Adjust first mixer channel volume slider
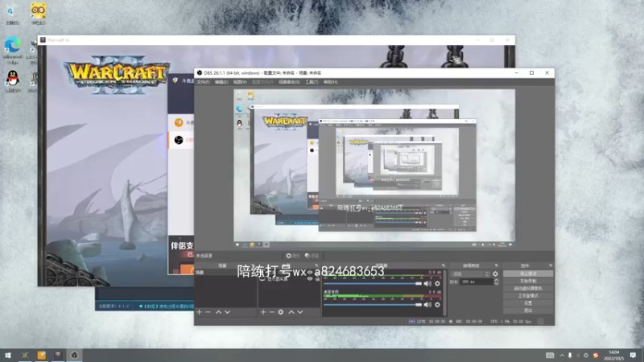 (373, 284)
